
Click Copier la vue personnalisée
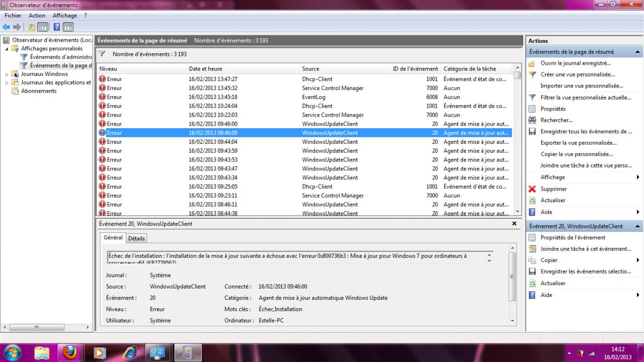pyautogui.click(x=577, y=154)
